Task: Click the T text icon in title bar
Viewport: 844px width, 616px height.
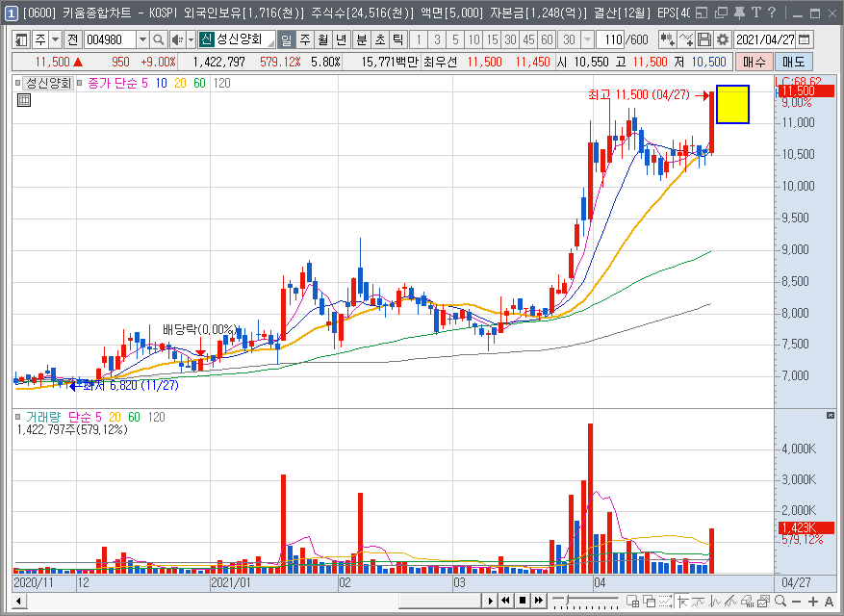Action: coord(756,13)
